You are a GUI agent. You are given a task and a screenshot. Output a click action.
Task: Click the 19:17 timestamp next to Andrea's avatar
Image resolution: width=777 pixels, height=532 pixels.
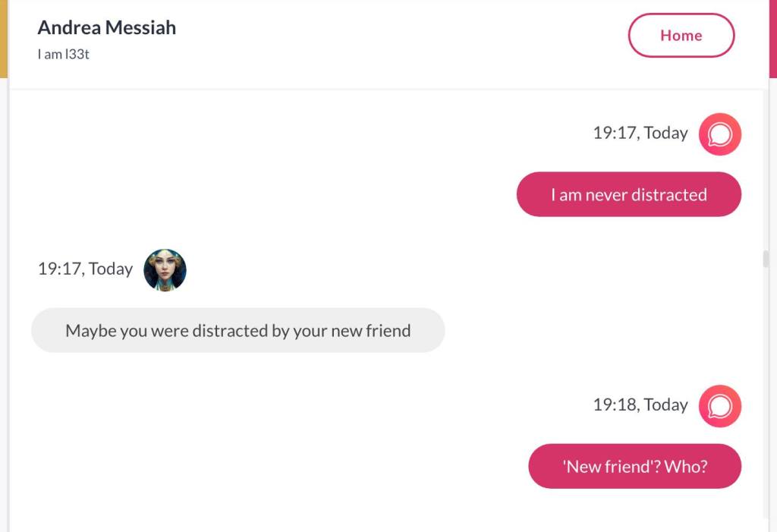tap(85, 269)
